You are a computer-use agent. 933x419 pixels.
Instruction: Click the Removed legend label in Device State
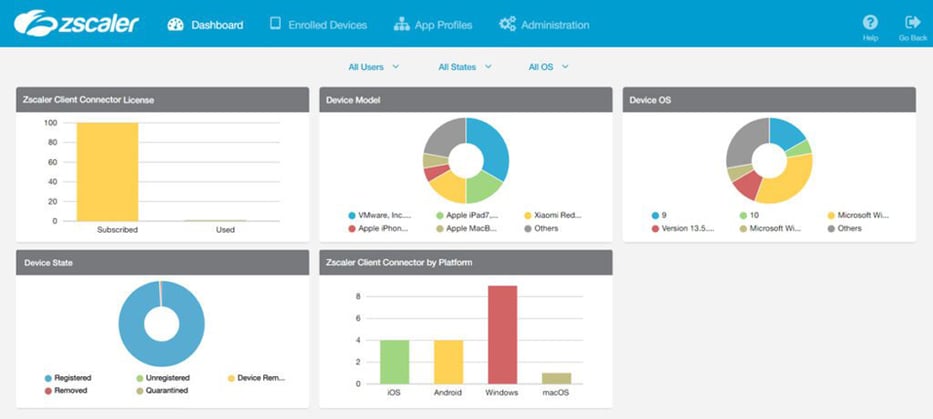tap(72, 391)
